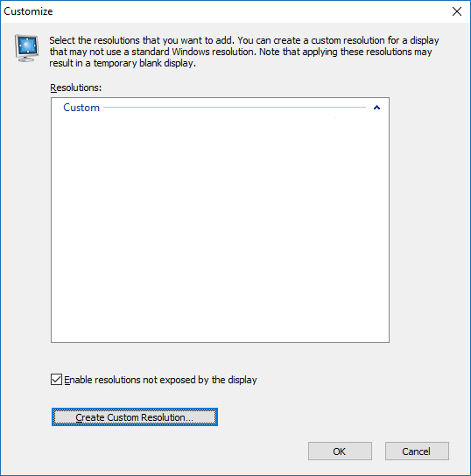Click the empty Resolutions list area

click(x=220, y=227)
